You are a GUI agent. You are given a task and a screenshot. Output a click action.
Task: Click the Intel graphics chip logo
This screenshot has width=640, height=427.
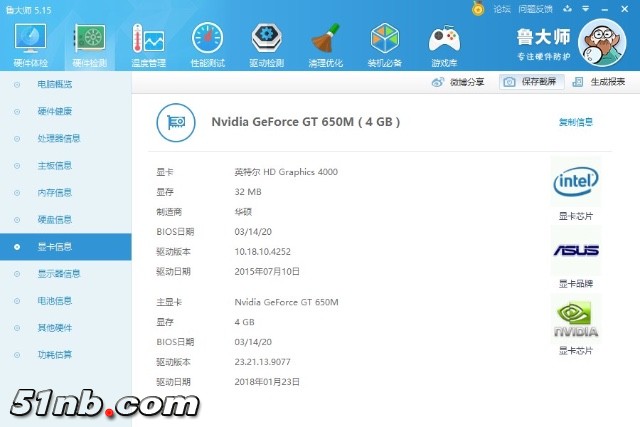click(576, 182)
